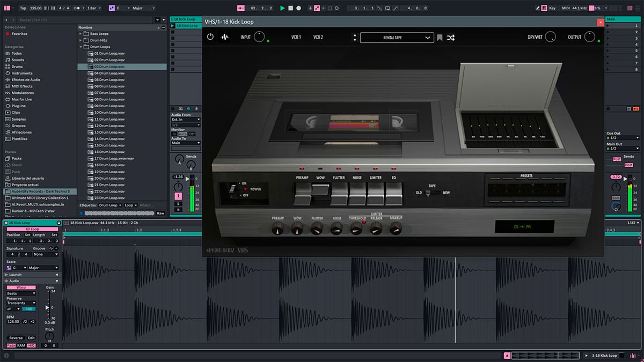
Task: Push the LIMITER button on the VCR
Action: (375, 193)
